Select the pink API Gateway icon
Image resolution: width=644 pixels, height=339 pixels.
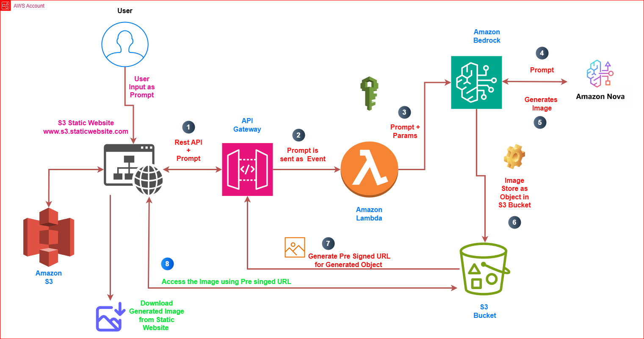click(x=247, y=169)
